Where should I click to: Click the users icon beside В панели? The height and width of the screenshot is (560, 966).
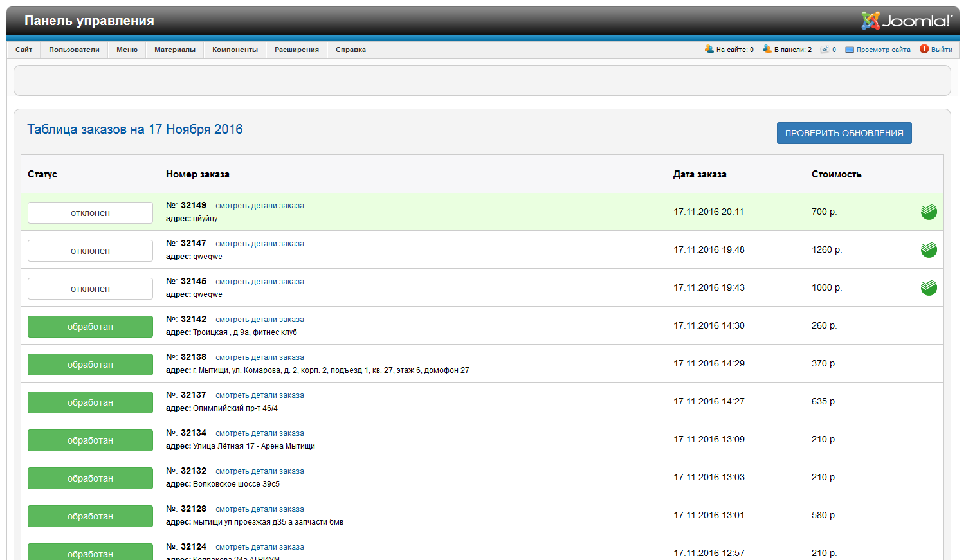(x=767, y=50)
